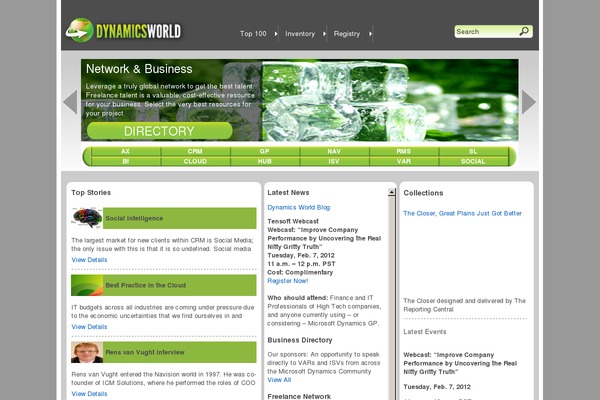Open The Closer, Great Plains Just Got Better
The width and height of the screenshot is (600, 400).
[x=462, y=213]
